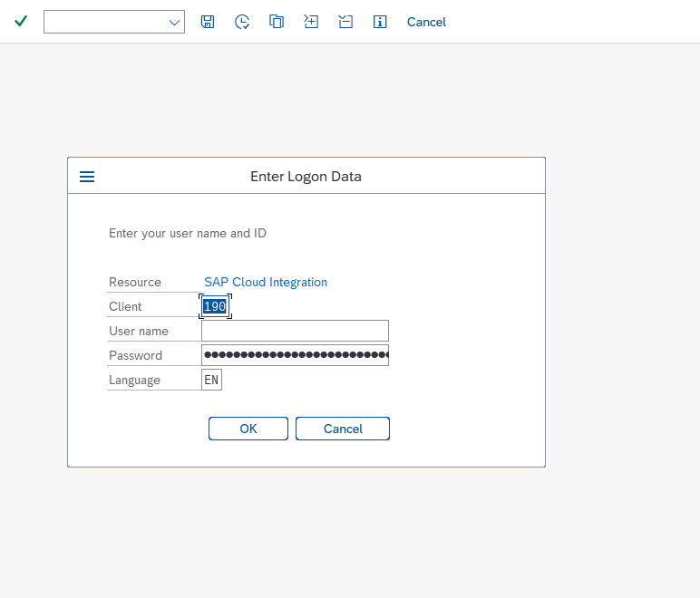Screen dimensions: 700x598
Task: Click the toolbar icon with plus sign
Action: pyautogui.click(x=311, y=22)
